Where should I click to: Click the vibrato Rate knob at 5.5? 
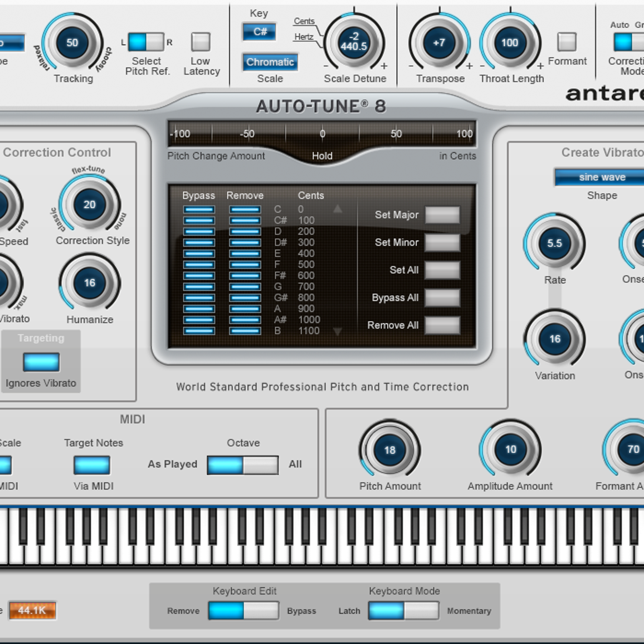pyautogui.click(x=554, y=243)
